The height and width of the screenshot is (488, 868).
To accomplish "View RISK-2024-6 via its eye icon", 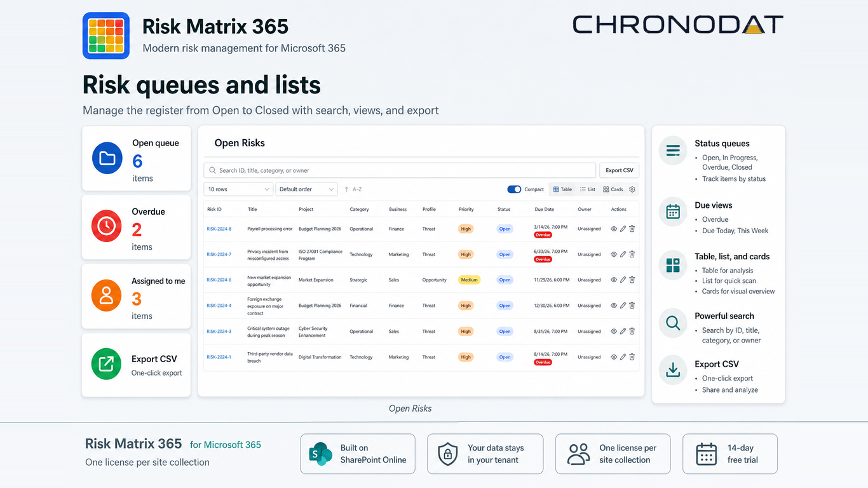I will (614, 280).
